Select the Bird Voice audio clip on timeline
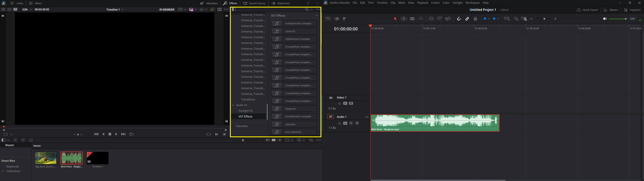 (x=435, y=123)
